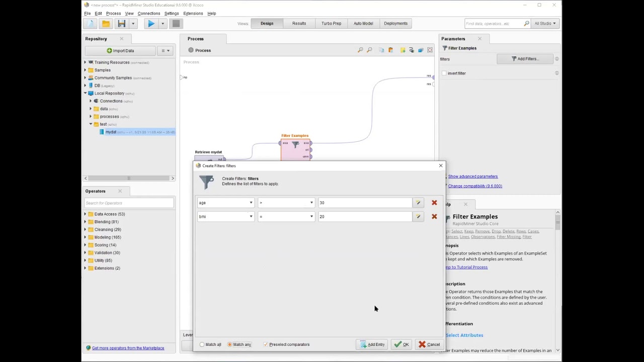
Task: Click the Add Filters button in Parameters
Action: 525,59
